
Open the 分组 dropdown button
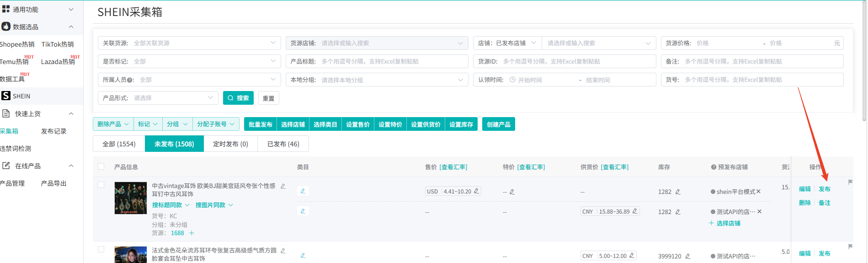coord(177,124)
